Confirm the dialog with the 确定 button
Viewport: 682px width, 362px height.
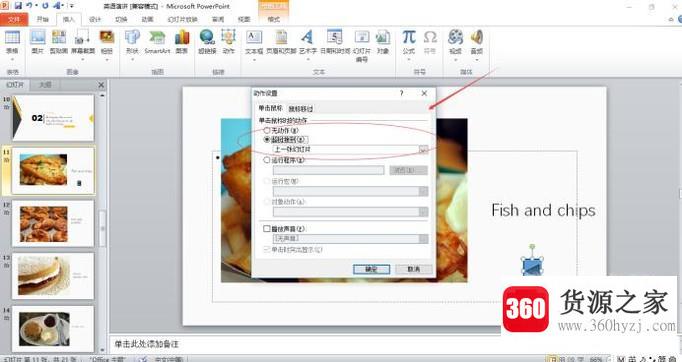(x=371, y=269)
